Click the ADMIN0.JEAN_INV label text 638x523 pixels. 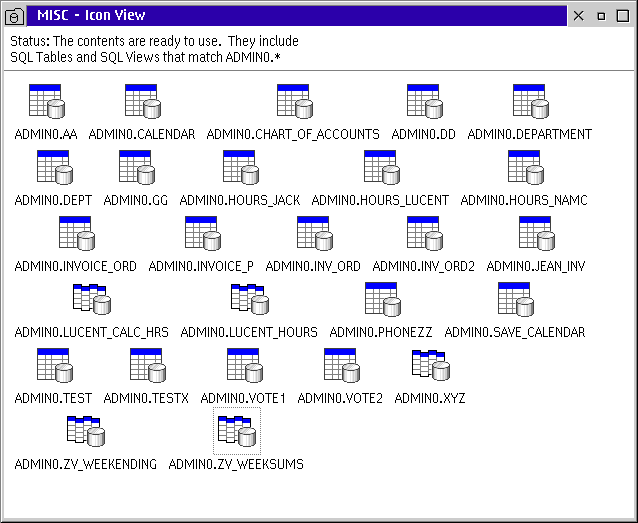(x=536, y=266)
